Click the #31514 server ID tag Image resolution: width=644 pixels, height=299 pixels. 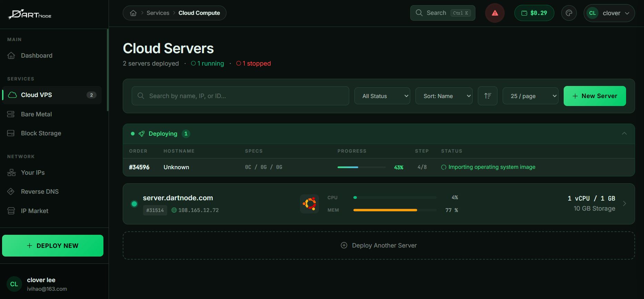coord(155,210)
